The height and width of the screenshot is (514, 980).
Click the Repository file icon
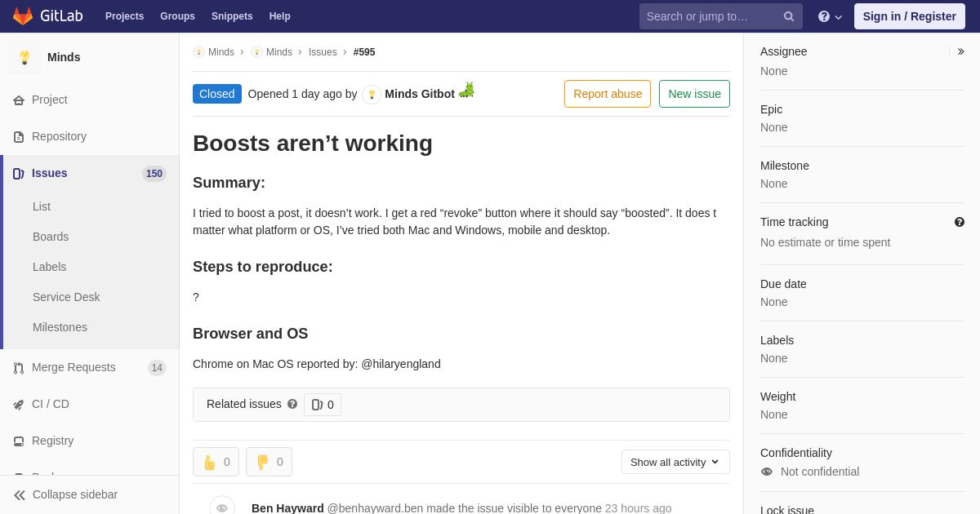tap(19, 137)
